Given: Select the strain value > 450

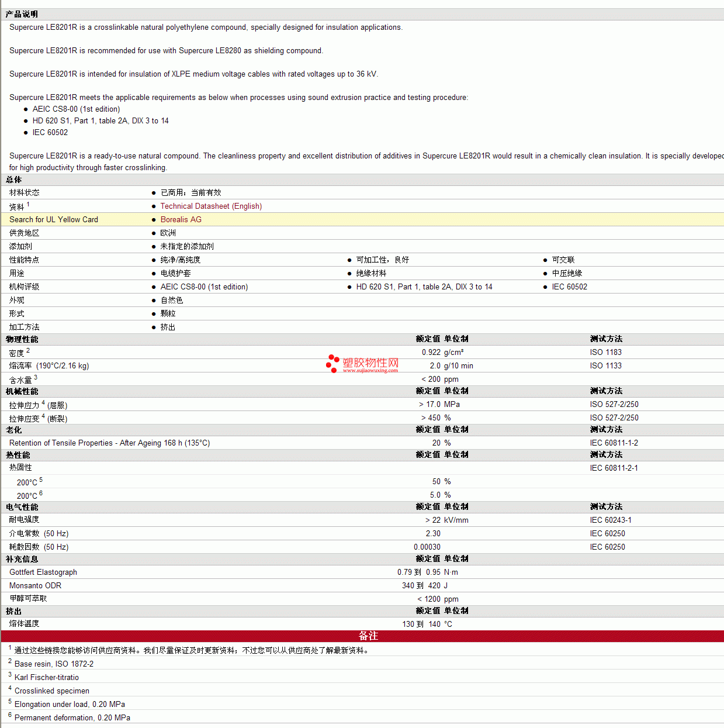Looking at the screenshot, I should tap(431, 418).
